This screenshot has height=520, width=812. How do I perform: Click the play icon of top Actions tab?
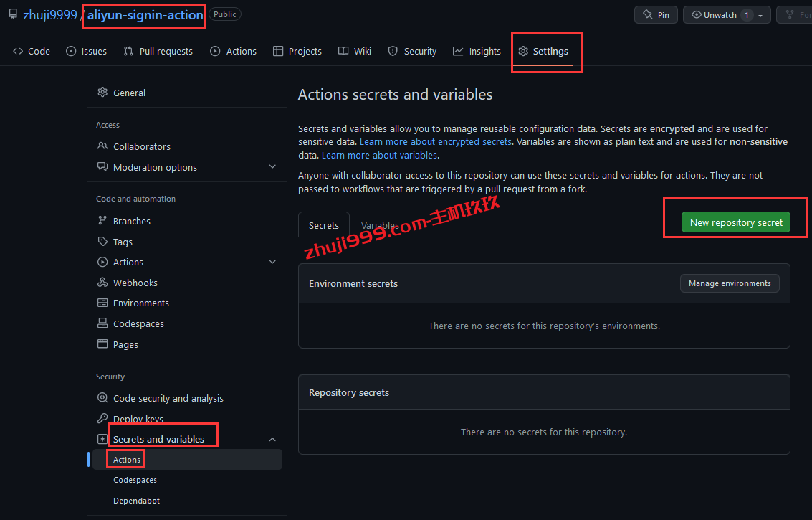click(x=215, y=51)
